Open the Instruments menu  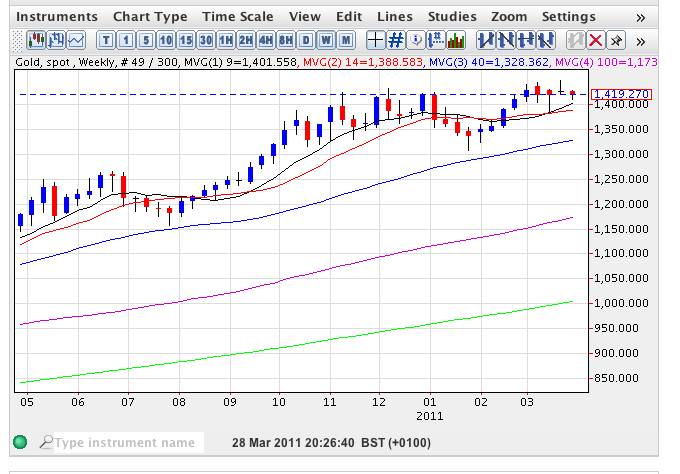click(x=57, y=17)
